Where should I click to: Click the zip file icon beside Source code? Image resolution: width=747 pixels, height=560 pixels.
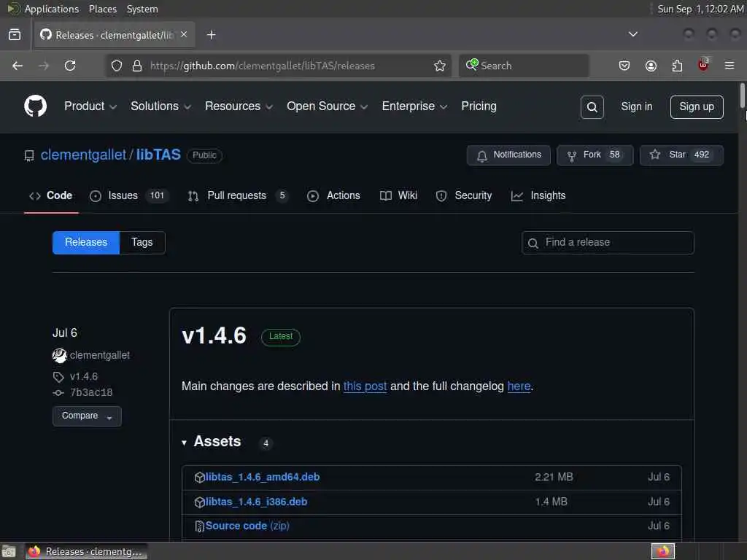tap(200, 526)
